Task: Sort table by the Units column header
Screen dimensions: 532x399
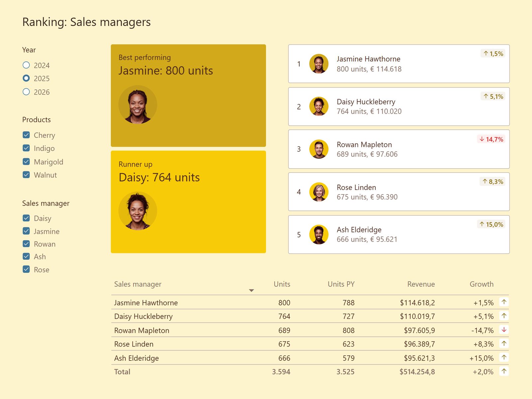Action: pos(282,284)
